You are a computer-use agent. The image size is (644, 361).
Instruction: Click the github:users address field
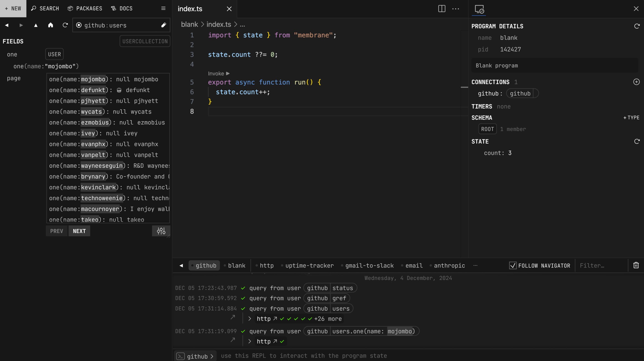[x=121, y=25]
